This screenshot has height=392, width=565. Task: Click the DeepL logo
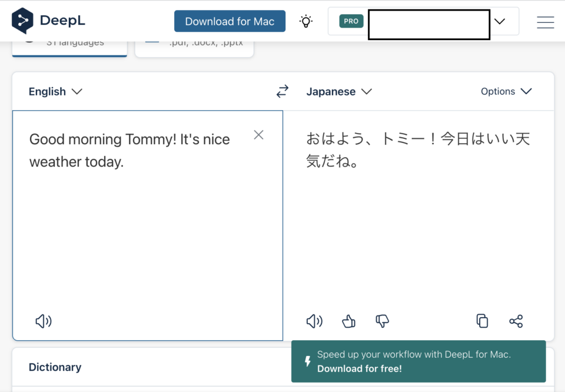click(48, 20)
